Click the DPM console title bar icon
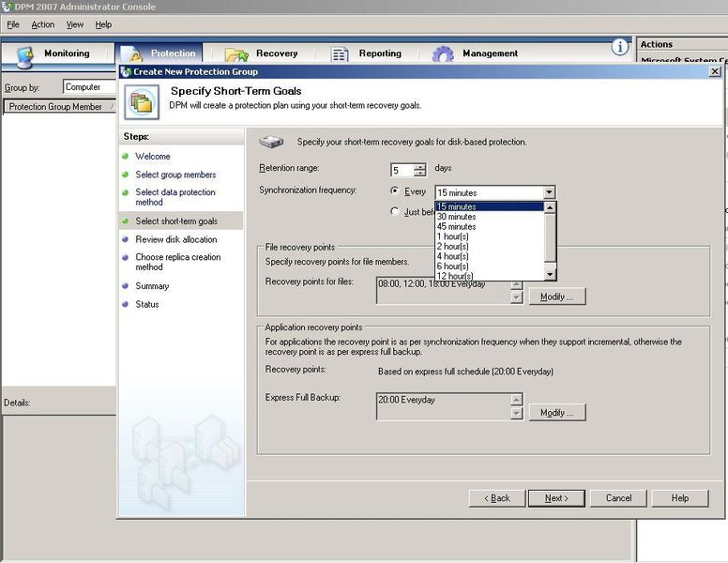728x563 pixels. pyautogui.click(x=7, y=7)
